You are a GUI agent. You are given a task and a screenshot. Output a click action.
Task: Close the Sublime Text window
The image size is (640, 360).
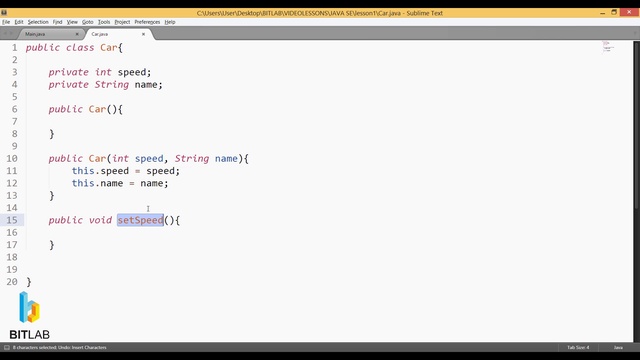[629, 12]
